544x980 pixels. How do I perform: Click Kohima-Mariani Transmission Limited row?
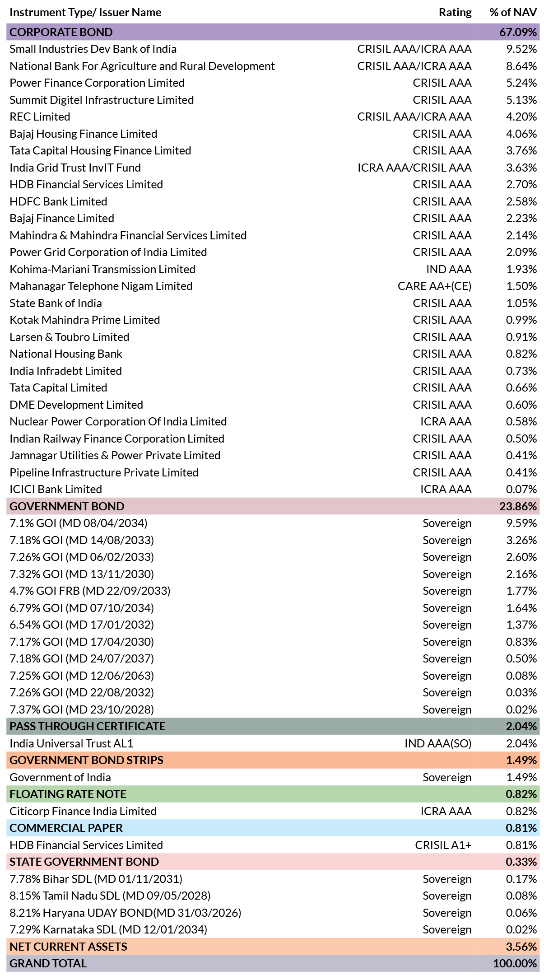(x=273, y=269)
